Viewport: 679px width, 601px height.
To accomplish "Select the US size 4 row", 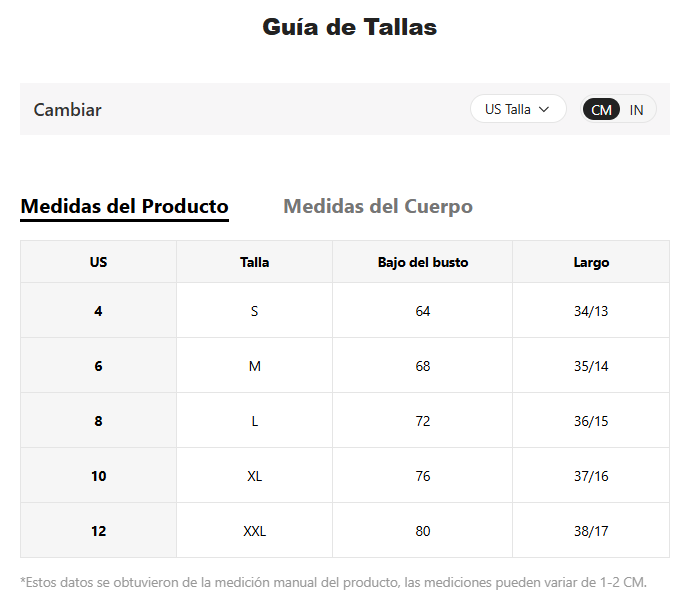I will [98, 311].
